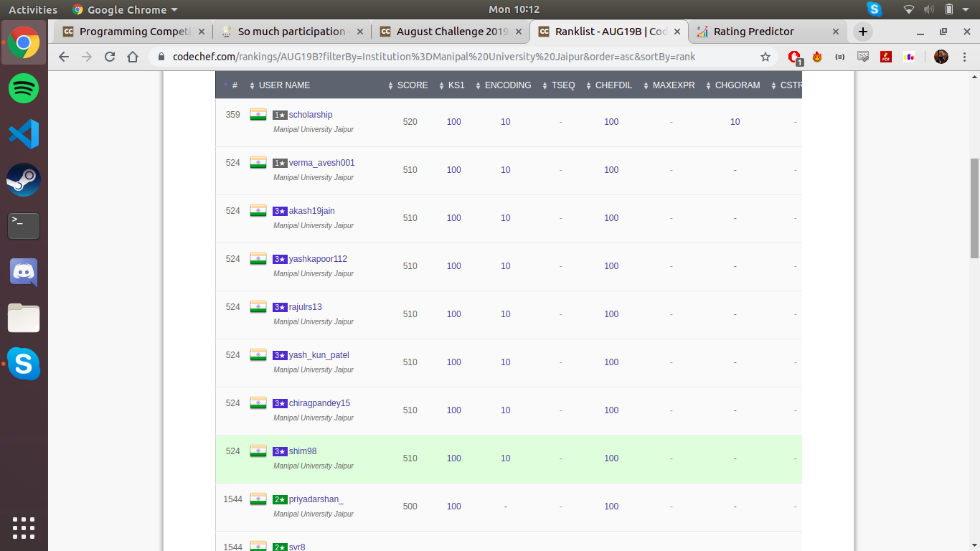980x551 pixels.
Task: Open shim98's ENCODING score 10
Action: point(505,458)
